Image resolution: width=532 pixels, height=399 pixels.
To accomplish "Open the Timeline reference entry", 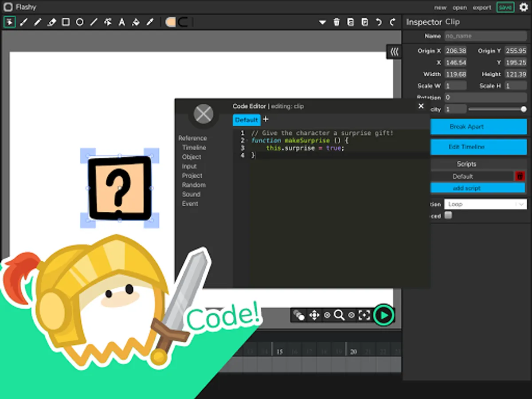I will pos(194,147).
